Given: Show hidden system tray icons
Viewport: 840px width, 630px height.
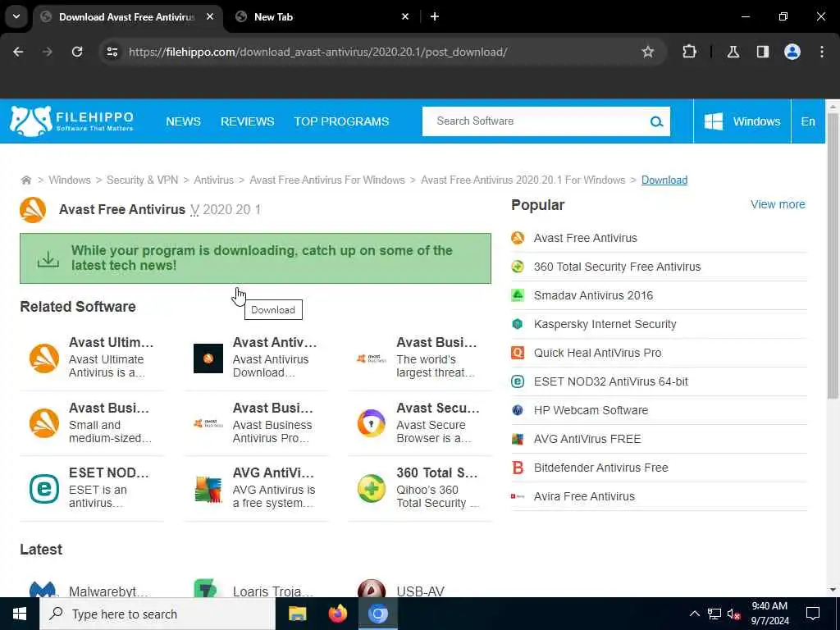Looking at the screenshot, I should click(x=694, y=614).
